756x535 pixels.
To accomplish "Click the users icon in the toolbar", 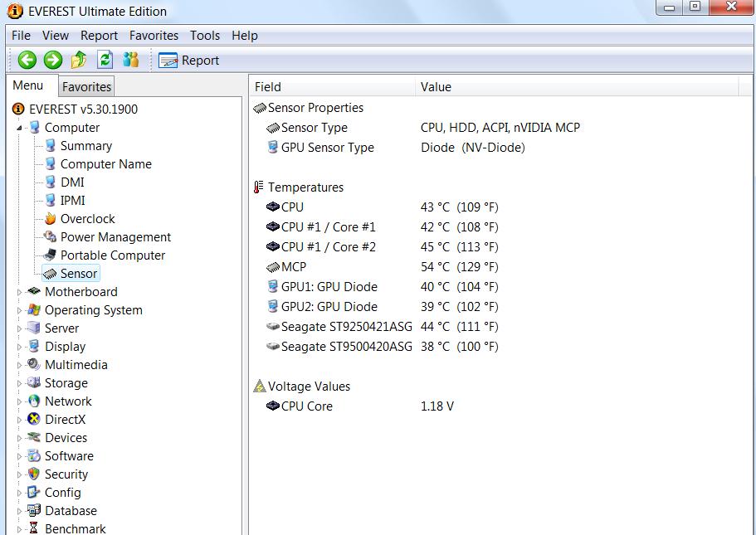I will (x=130, y=60).
